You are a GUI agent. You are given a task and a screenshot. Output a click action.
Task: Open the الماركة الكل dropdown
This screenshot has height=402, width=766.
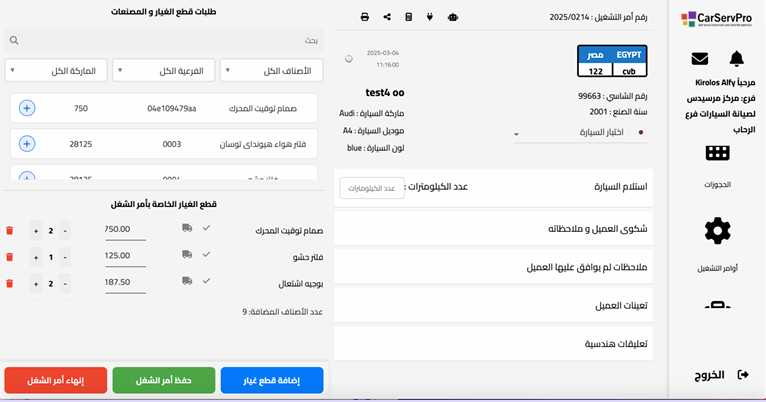(x=56, y=70)
